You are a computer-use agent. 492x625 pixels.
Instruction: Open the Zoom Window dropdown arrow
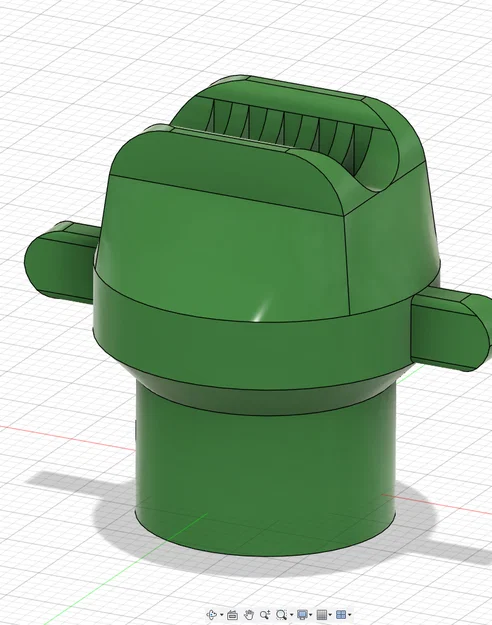291,615
